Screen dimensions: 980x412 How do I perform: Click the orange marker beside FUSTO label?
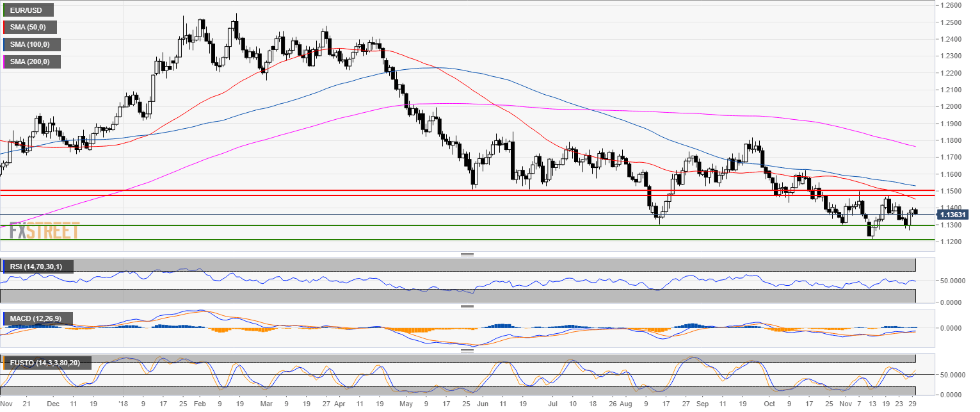pos(3,363)
